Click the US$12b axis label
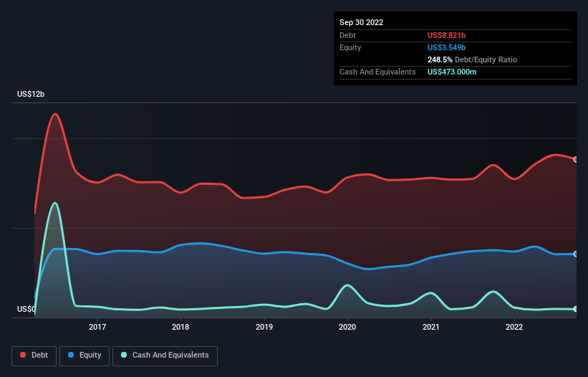Screen dimensions: 588x377 point(31,94)
